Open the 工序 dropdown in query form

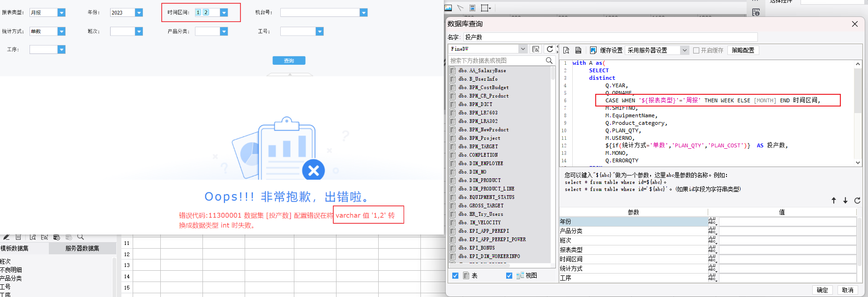click(61, 50)
